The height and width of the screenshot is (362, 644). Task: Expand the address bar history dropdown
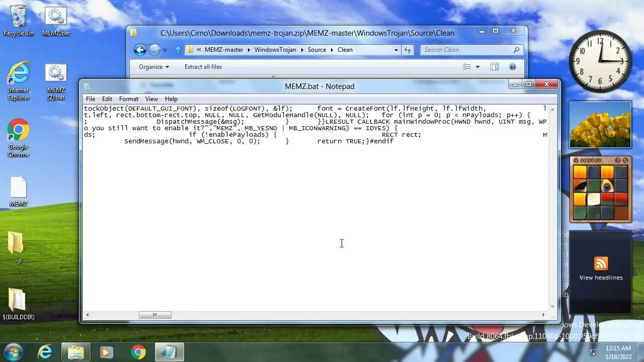pyautogui.click(x=396, y=50)
